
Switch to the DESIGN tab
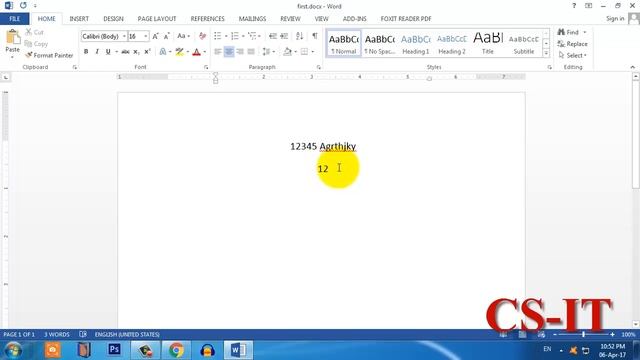113,19
